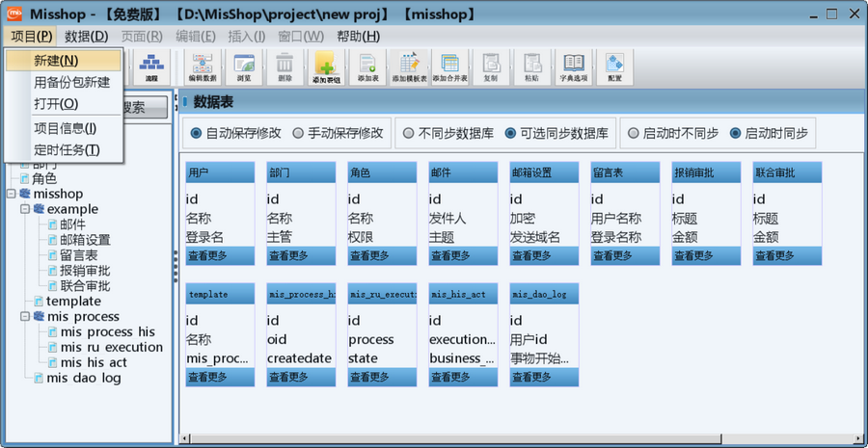Screen dimensions: 868x448
Task: Select mis ru execution in tree
Action: pyautogui.click(x=112, y=348)
